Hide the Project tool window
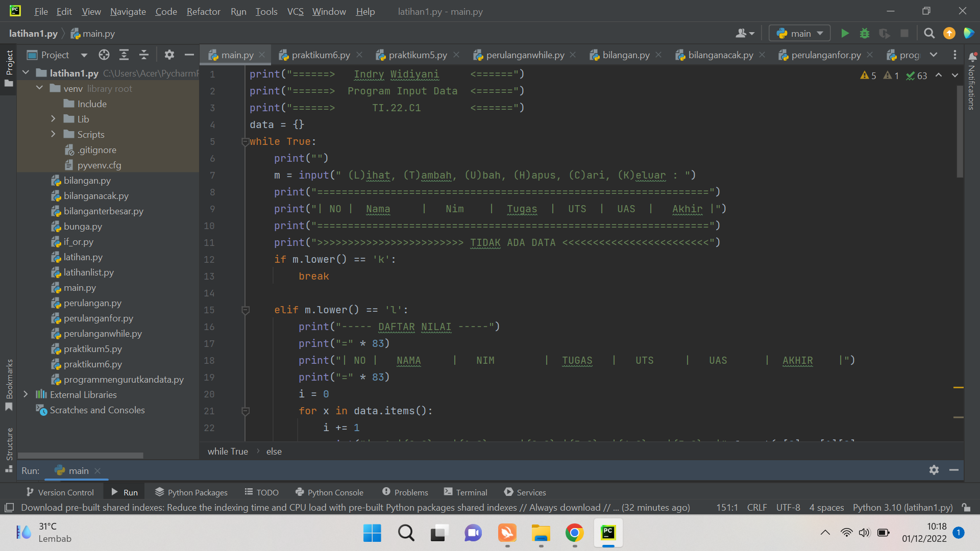The image size is (980, 551). 189,55
